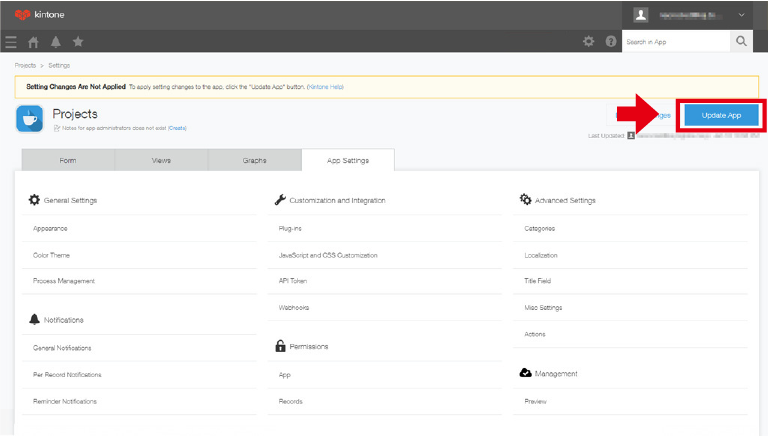Viewport: 769px width, 436px height.
Task: Click the kintone logo
Action: (40, 15)
